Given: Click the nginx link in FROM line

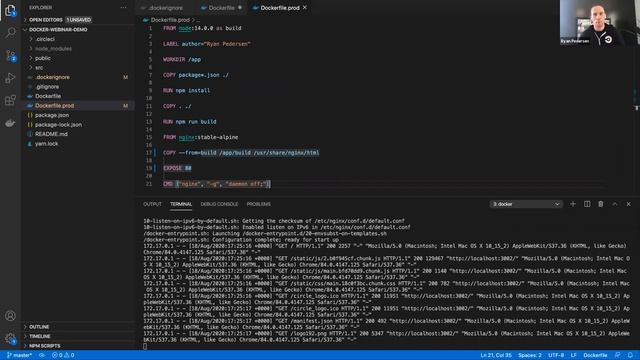Looking at the screenshot, I should (x=186, y=137).
